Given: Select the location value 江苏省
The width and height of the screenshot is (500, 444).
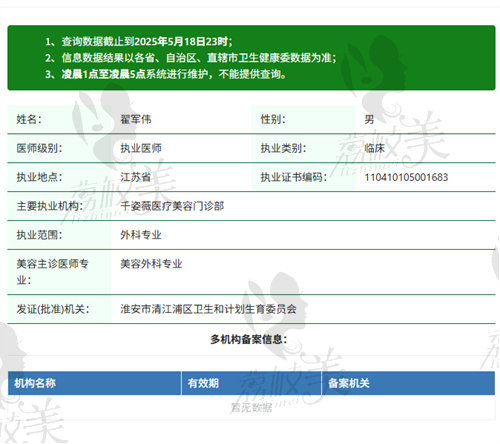Looking at the screenshot, I should pos(136,177).
